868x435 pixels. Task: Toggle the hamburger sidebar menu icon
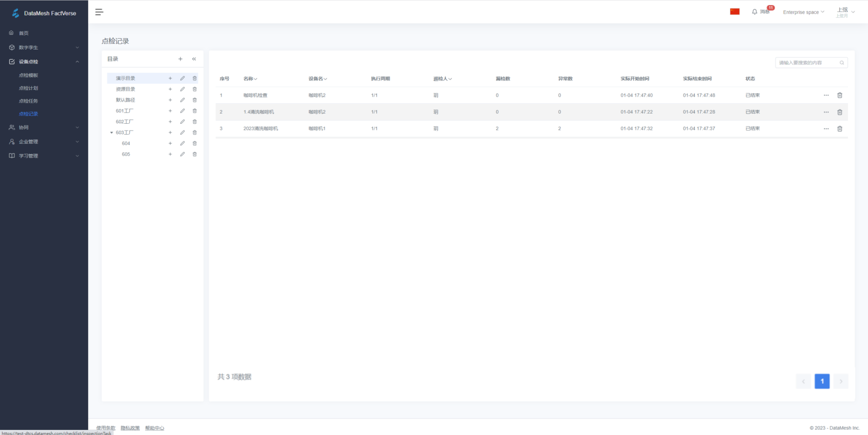tap(99, 12)
